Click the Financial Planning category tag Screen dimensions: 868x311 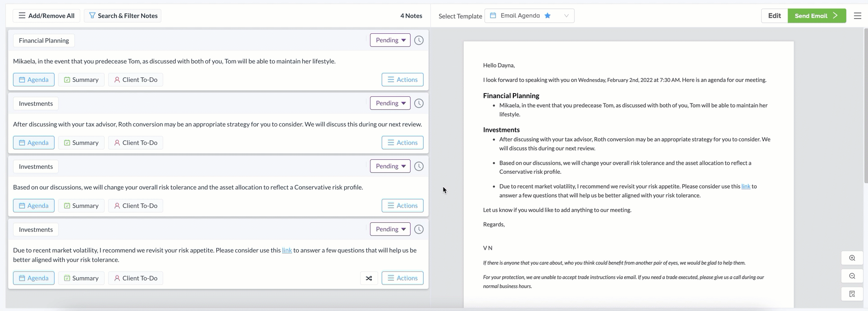pyautogui.click(x=44, y=41)
